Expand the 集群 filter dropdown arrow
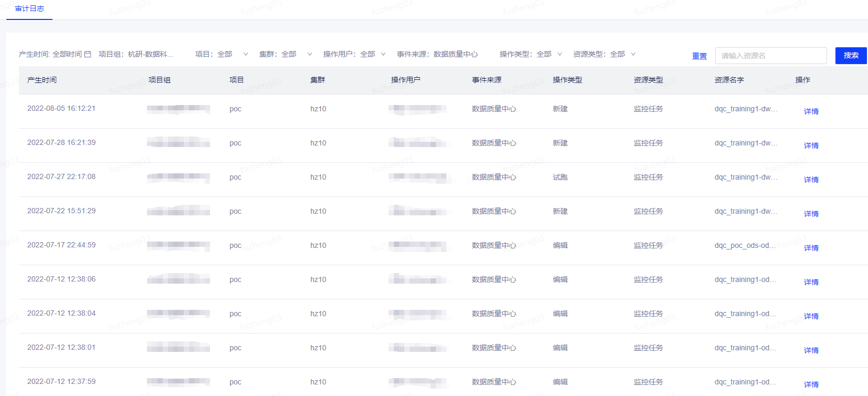The height and width of the screenshot is (396, 868). coord(310,54)
